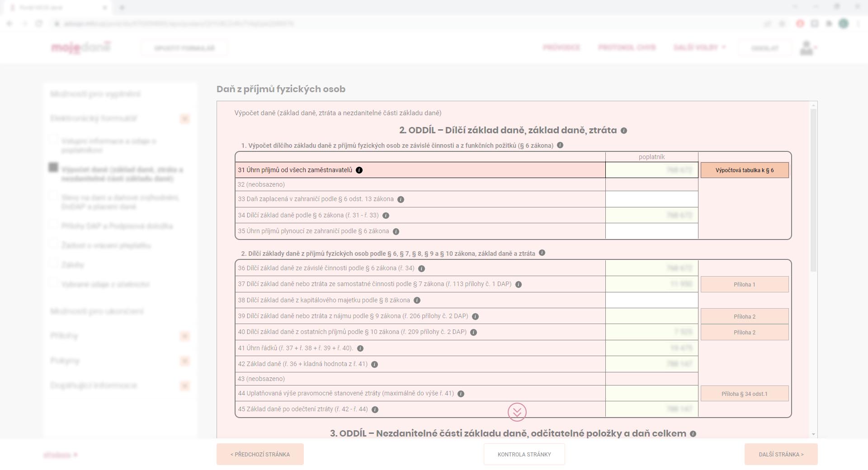Toggle checkbox for Vybrané údaje z účetnictví

coord(53,282)
